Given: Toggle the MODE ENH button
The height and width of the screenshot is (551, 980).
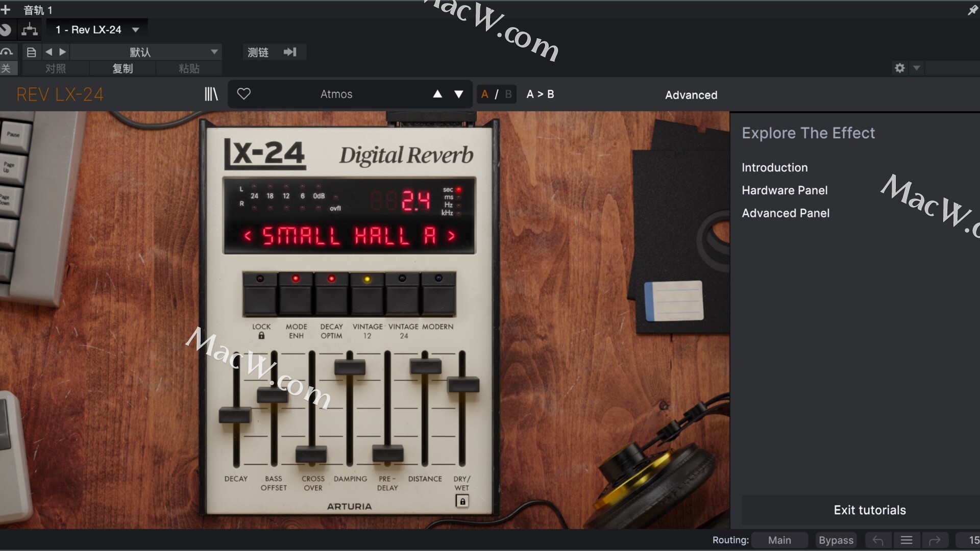Looking at the screenshot, I should click(296, 294).
